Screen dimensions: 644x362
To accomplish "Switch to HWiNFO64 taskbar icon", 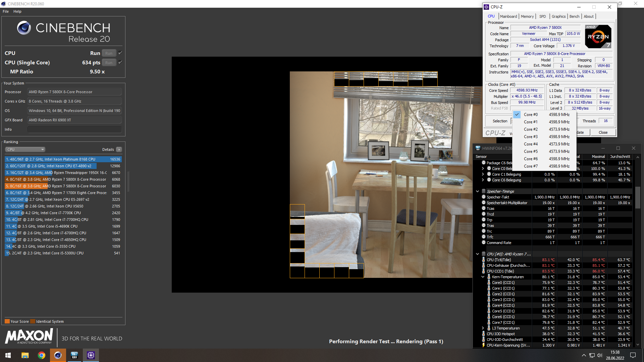I will tap(74, 355).
